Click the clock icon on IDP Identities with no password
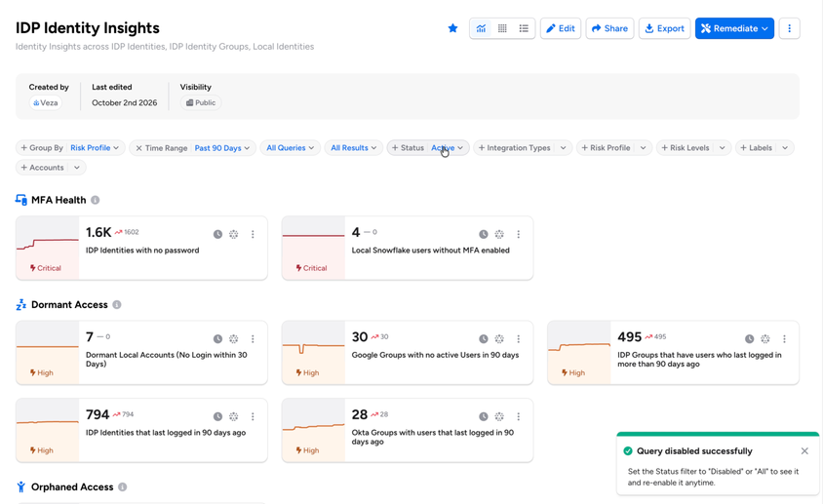The height and width of the screenshot is (504, 823). (217, 234)
